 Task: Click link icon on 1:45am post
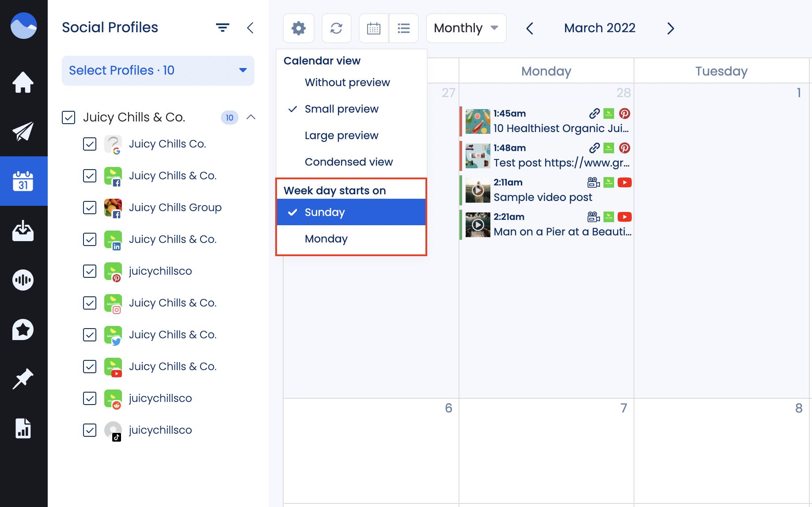(x=595, y=114)
